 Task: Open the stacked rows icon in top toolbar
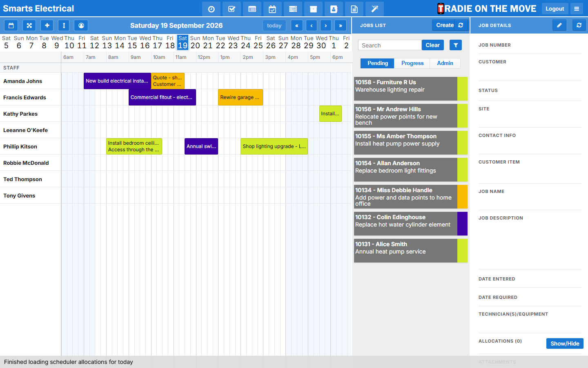click(x=293, y=9)
